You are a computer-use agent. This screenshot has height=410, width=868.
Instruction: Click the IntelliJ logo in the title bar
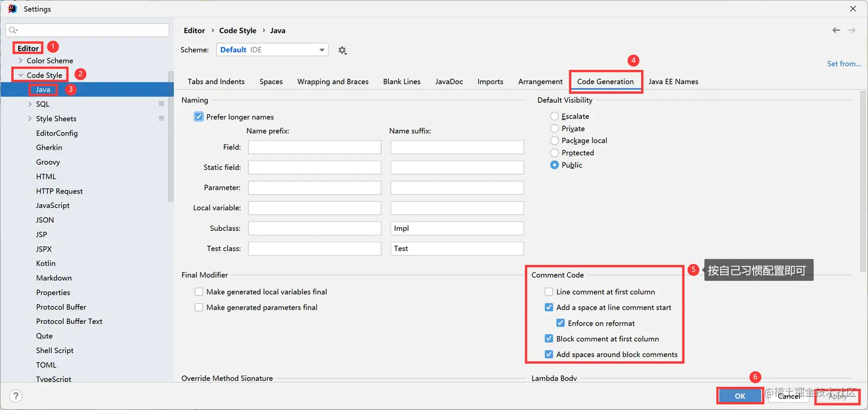click(x=12, y=9)
